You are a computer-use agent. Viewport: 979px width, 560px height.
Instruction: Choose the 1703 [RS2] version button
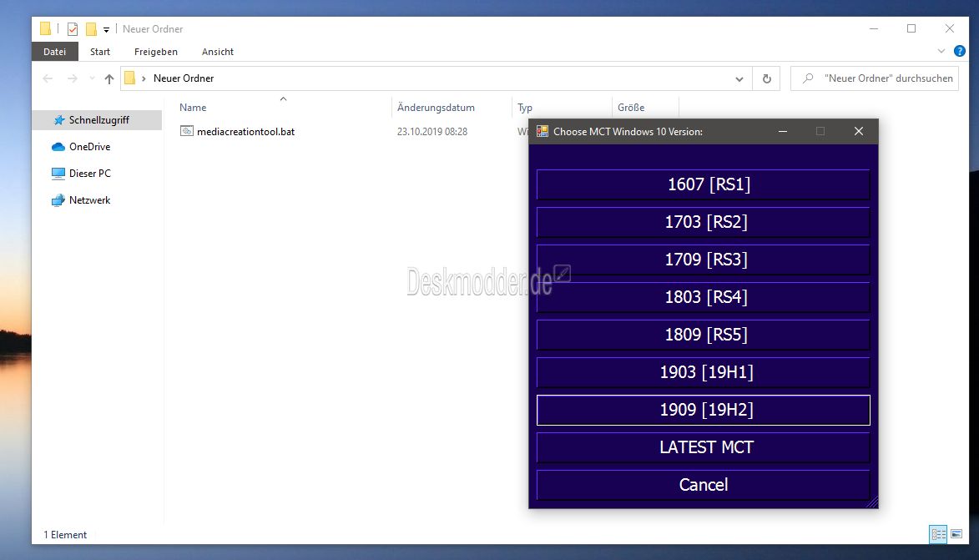coord(703,222)
